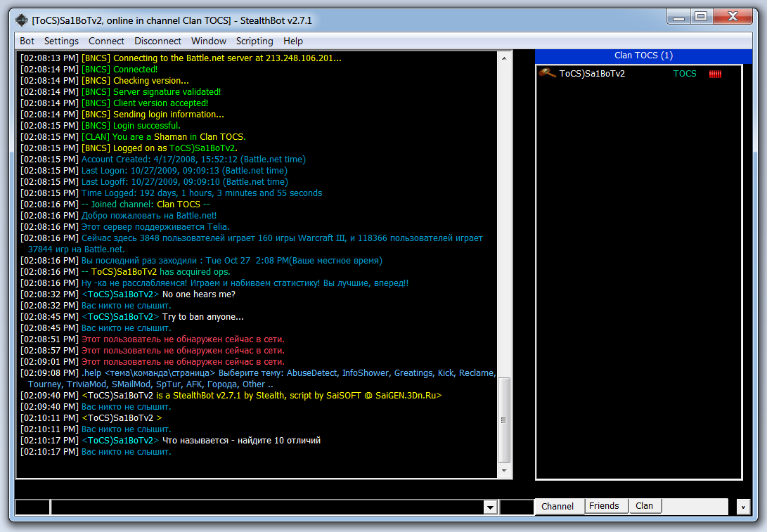Image resolution: width=767 pixels, height=532 pixels.
Task: Click the 02:09:40 'Вас никто не слышит.' line
Action: (96, 407)
